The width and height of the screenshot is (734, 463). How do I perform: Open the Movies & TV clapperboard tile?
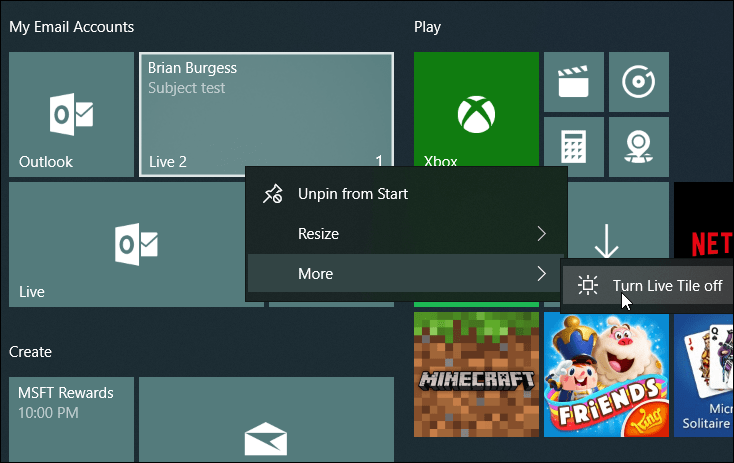coord(573,82)
